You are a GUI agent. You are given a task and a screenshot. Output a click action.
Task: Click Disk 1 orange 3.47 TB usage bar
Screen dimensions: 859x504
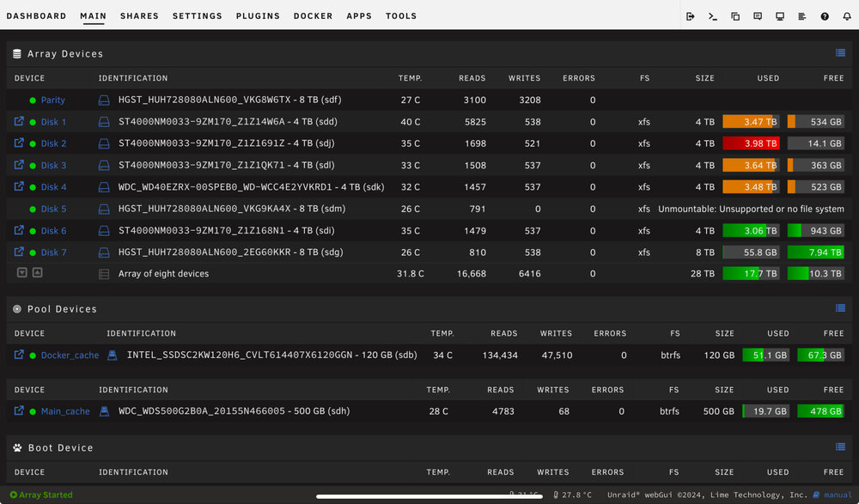click(x=751, y=122)
